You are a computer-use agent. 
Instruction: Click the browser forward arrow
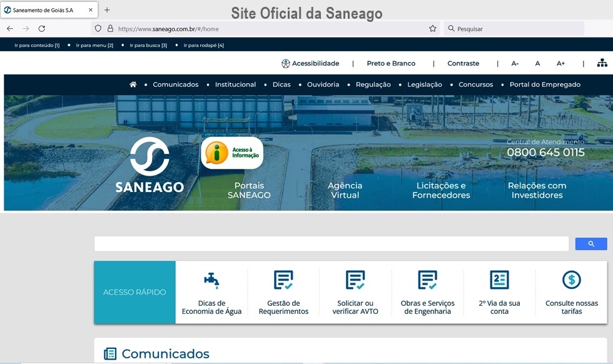[x=26, y=29]
